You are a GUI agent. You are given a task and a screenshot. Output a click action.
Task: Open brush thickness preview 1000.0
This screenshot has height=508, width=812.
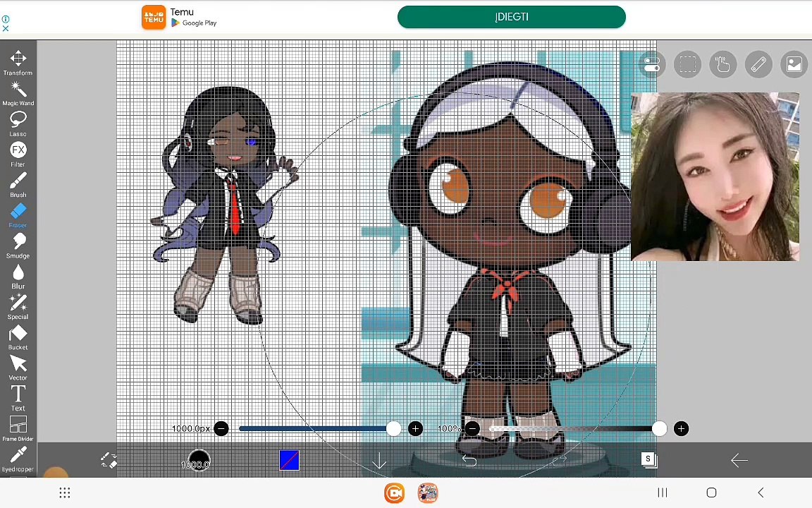(198, 460)
